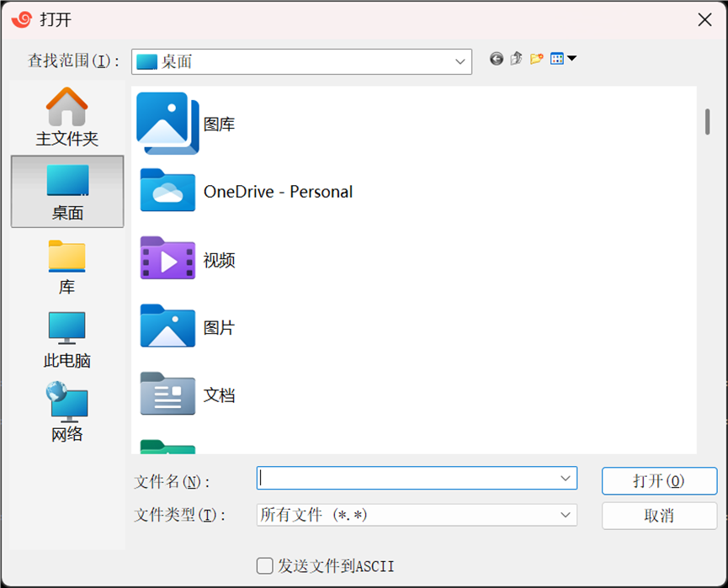Close the 打开 dialog

(x=704, y=19)
